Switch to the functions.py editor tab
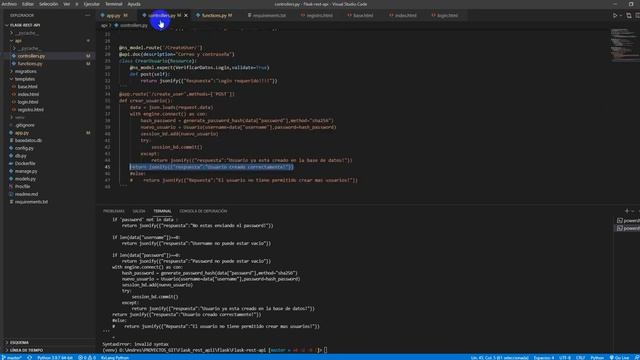 point(214,16)
